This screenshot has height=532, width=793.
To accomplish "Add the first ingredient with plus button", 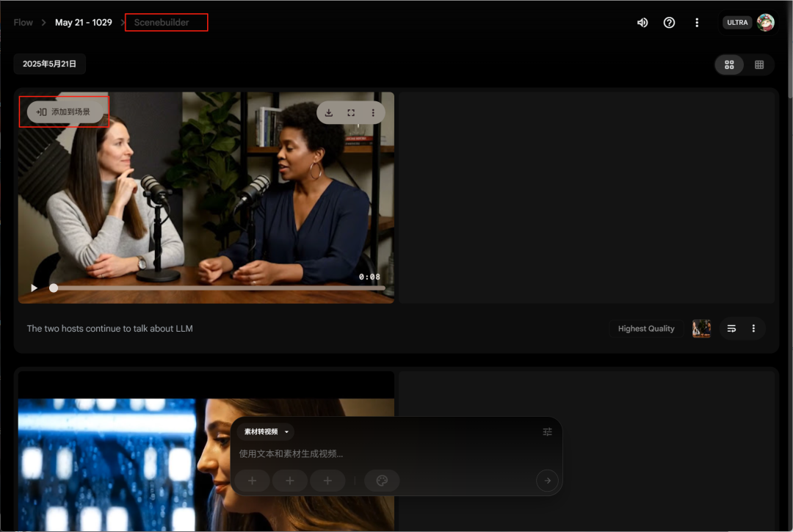I will click(x=252, y=481).
